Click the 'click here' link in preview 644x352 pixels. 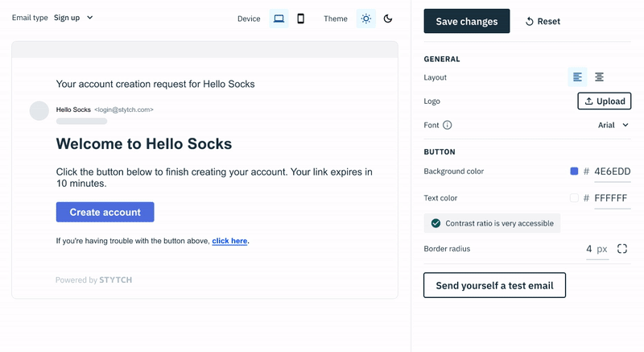229,241
